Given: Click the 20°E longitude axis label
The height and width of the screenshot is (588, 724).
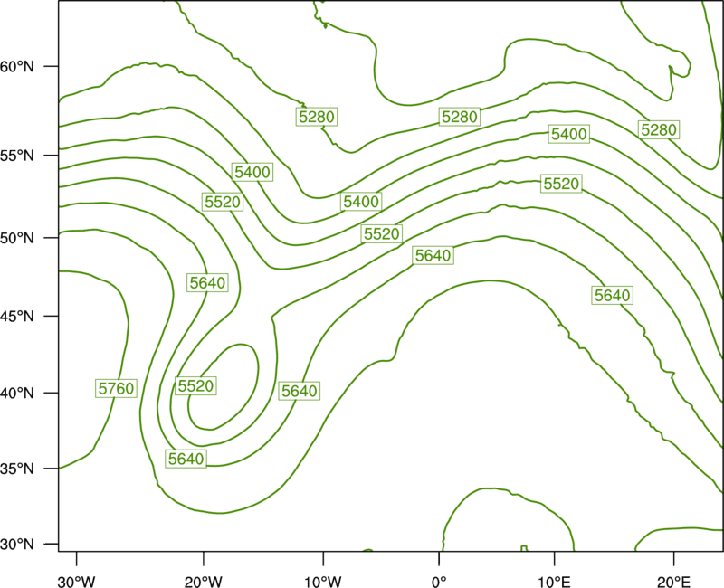Looking at the screenshot, I should 673,582.
